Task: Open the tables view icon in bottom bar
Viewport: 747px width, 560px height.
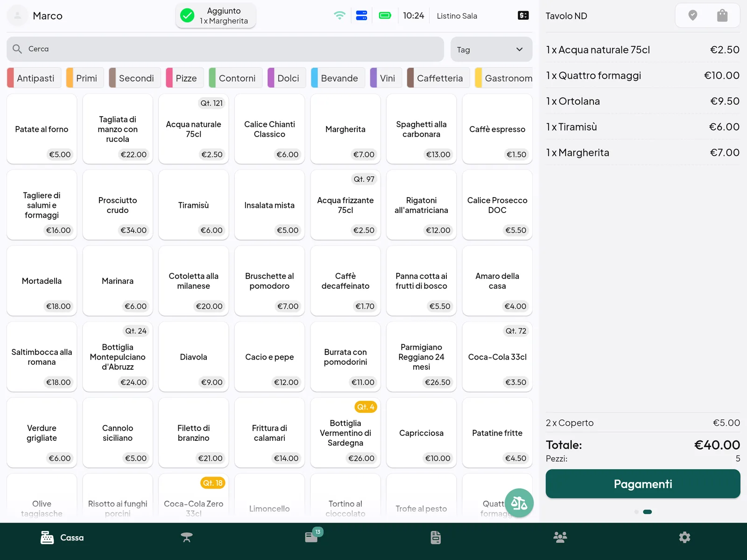Action: click(187, 538)
